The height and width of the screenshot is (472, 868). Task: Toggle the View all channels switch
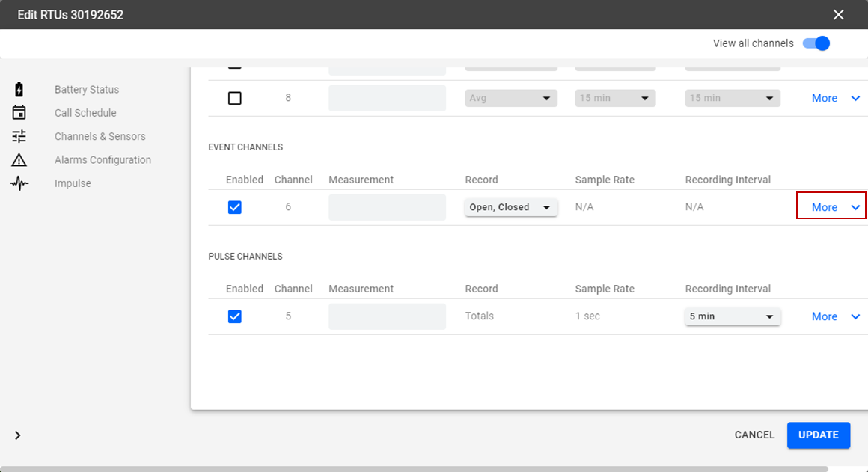pyautogui.click(x=816, y=43)
